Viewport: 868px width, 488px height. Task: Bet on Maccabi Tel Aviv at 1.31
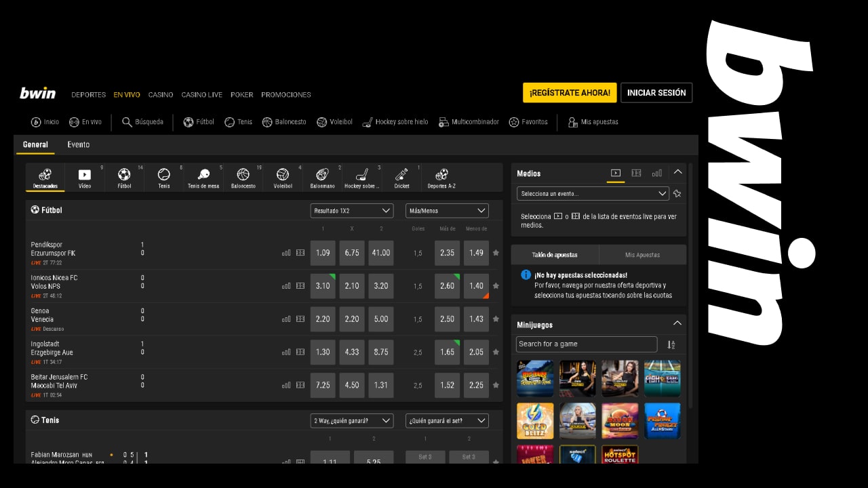381,386
